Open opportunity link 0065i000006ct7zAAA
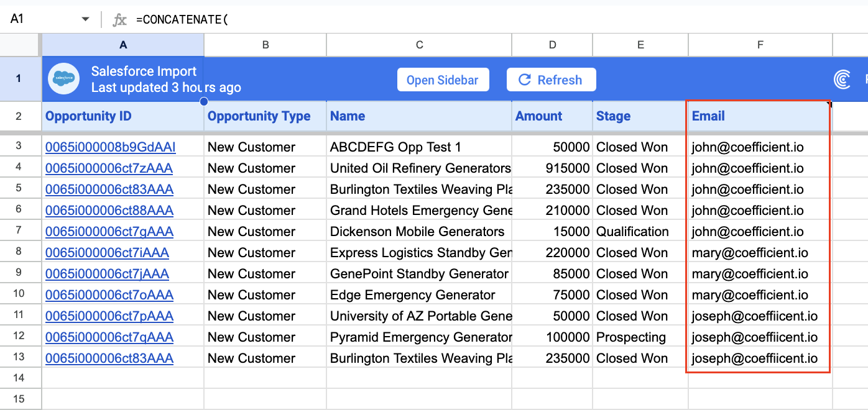The image size is (868, 410). [109, 168]
